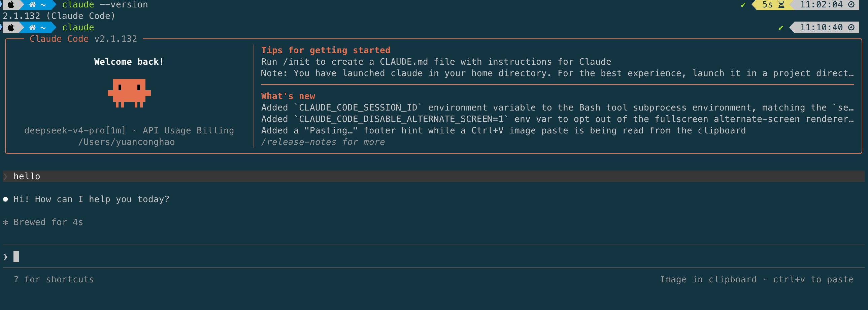Click the hourglass icon beside 5s duration
Screen dimensions: 868x310
point(781,4)
